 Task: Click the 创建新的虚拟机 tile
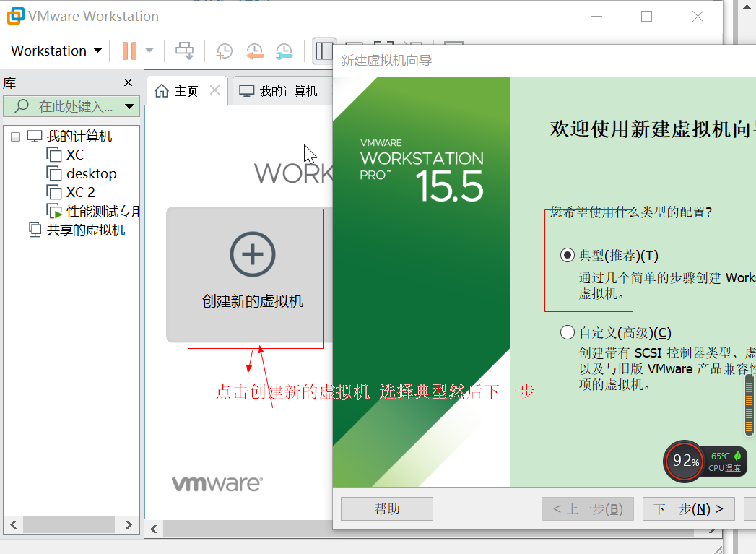coord(250,274)
